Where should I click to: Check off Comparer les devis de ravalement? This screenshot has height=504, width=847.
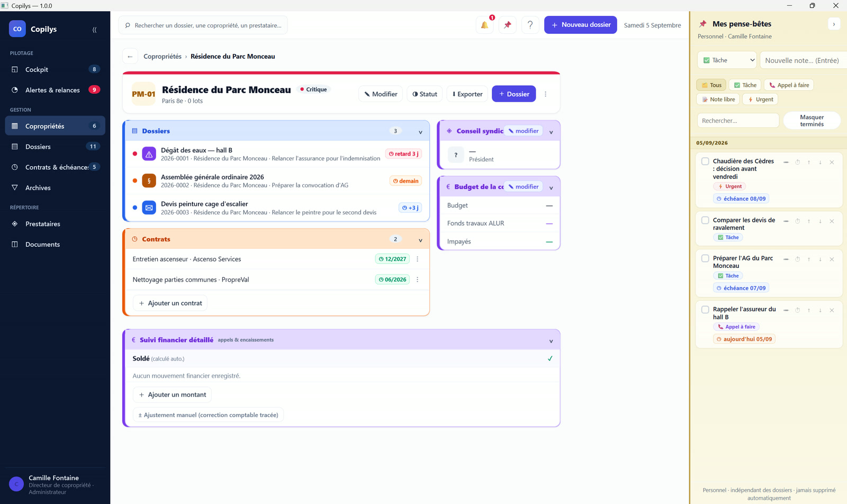(705, 220)
